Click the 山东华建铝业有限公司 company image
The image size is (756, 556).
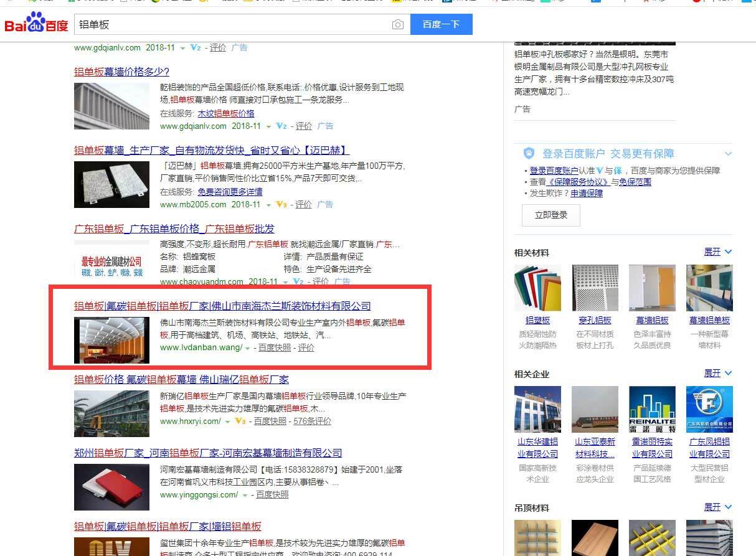(x=537, y=409)
